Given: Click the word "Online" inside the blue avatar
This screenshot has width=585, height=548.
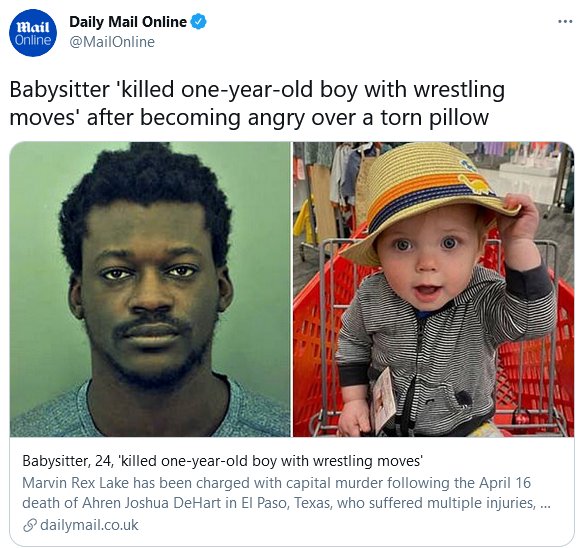Looking at the screenshot, I should (x=33, y=40).
